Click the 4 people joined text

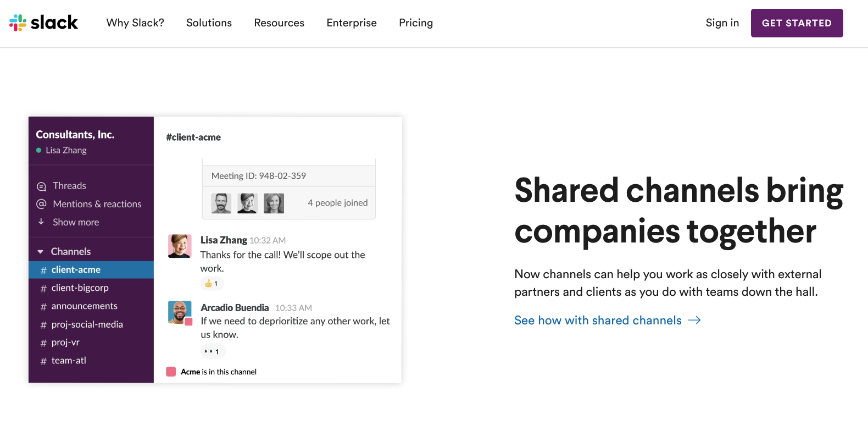[338, 202]
